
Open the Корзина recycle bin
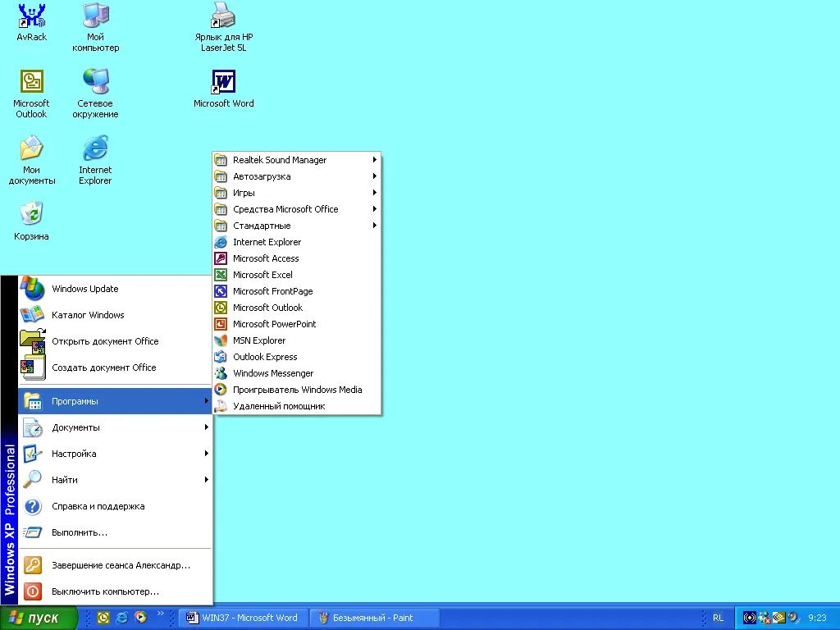tap(32, 221)
